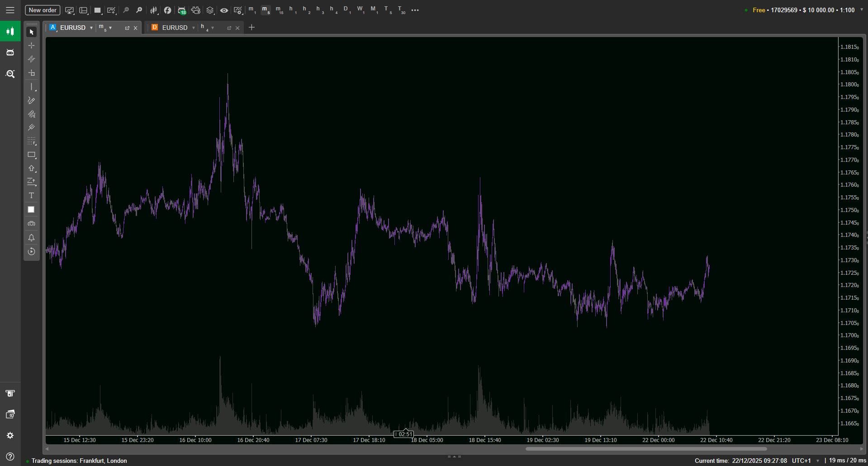The height and width of the screenshot is (466, 868).
Task: Open the Text drawing tool
Action: click(x=32, y=196)
